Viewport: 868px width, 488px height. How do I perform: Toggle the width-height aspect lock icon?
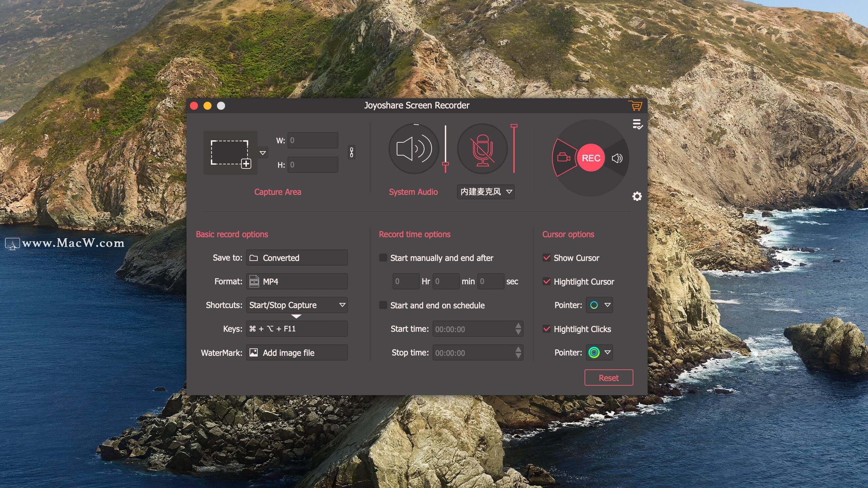click(x=352, y=152)
